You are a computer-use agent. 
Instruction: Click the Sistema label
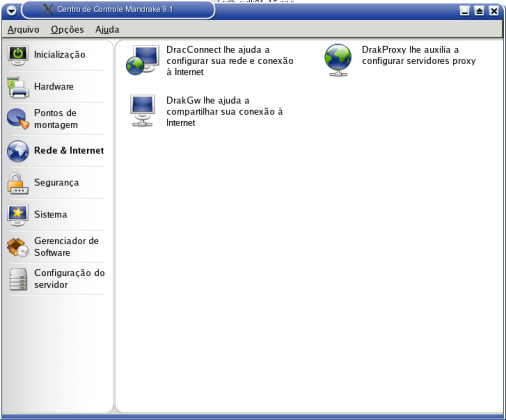(51, 214)
